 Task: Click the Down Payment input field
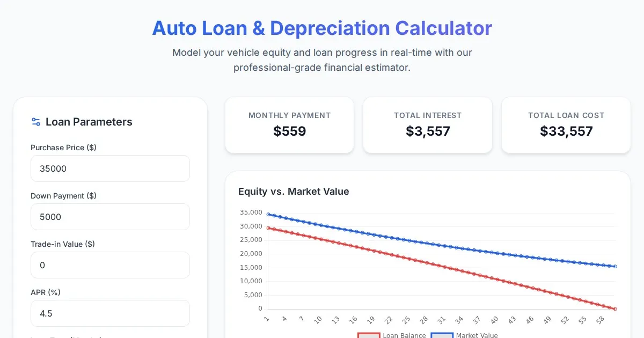click(x=110, y=217)
